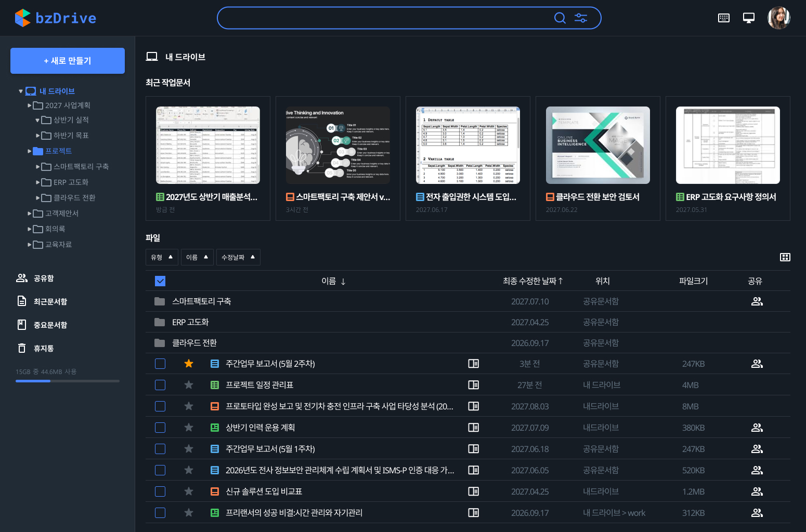Image resolution: width=806 pixels, height=532 pixels.
Task: Click the ERP 고도화 folder icon in file list
Action: pos(160,322)
